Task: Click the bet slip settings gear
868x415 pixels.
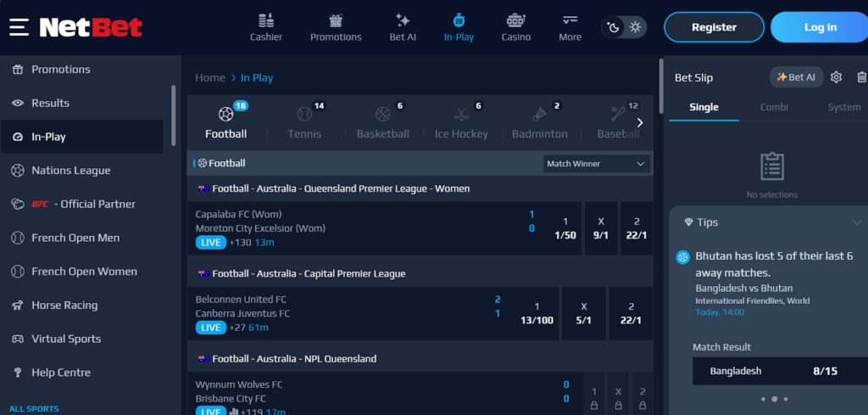Action: click(x=836, y=77)
